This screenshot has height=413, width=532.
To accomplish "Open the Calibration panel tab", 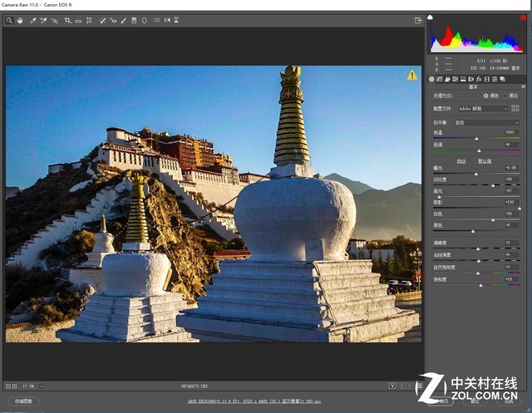I will pyautogui.click(x=487, y=79).
